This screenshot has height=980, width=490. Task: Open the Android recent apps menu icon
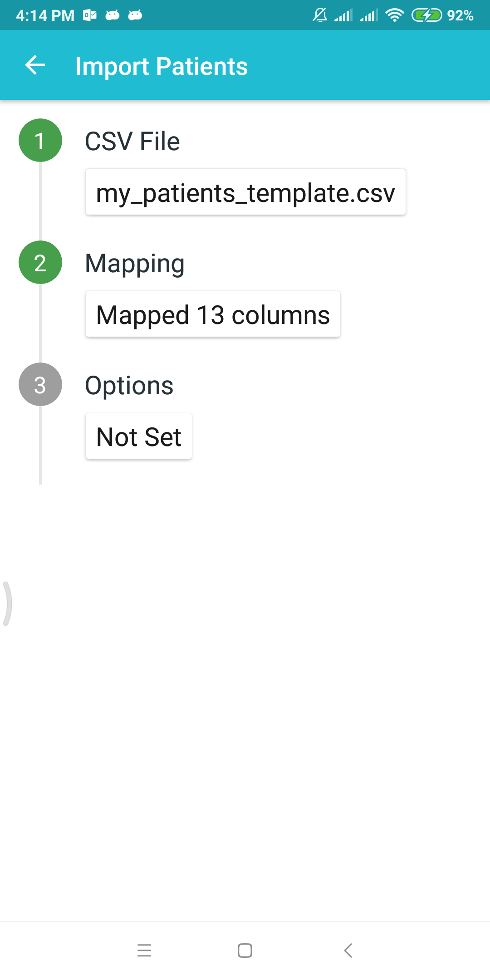tap(144, 950)
